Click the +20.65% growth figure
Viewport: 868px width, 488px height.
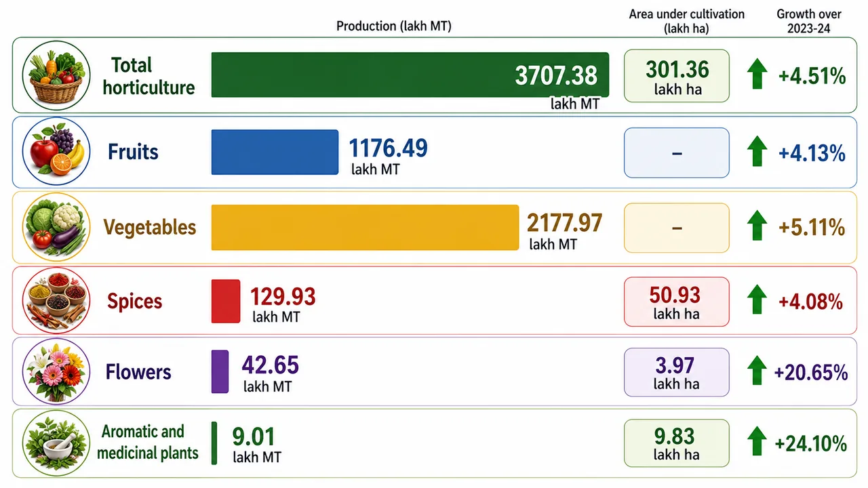(x=811, y=372)
